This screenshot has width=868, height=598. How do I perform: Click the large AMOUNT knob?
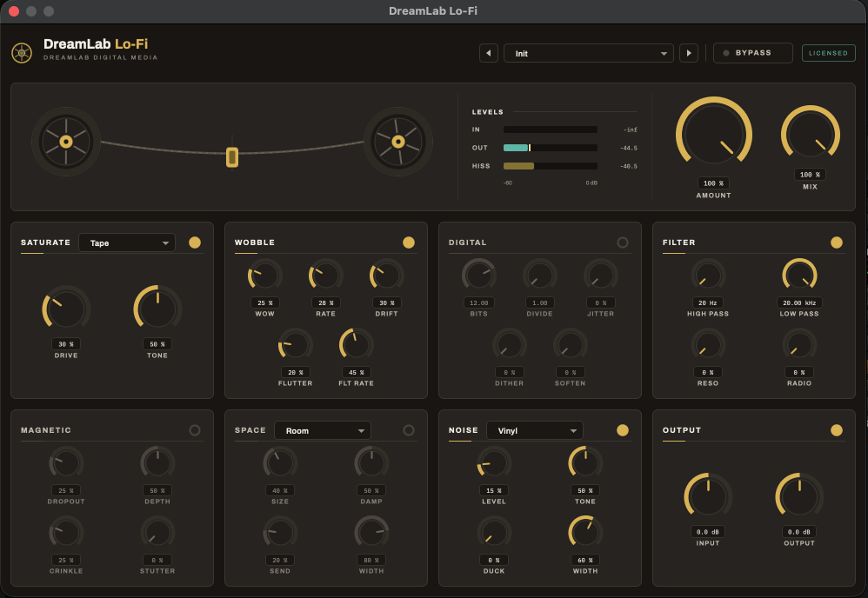click(x=714, y=135)
